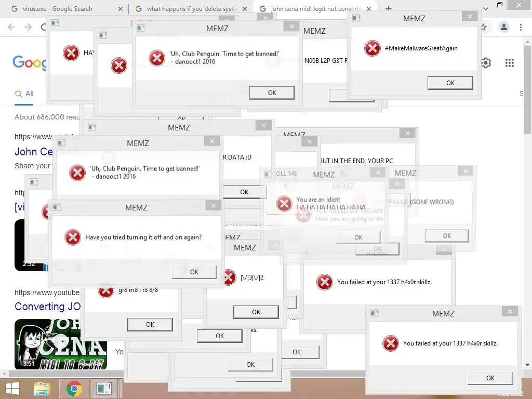Screen dimensions: 532x399
Task: Switch to the 'what happens if you delete' tab
Action: coord(192,9)
